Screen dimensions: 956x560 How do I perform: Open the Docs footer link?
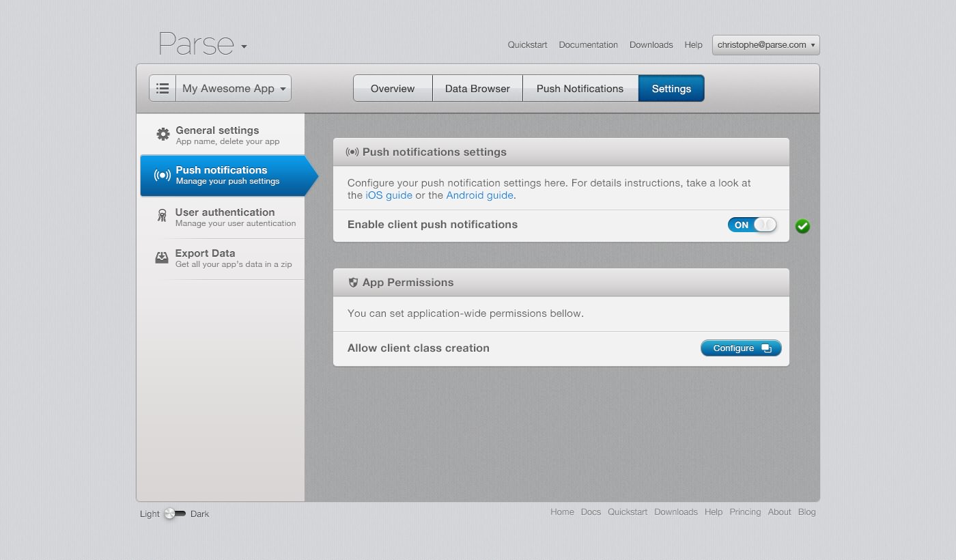pos(591,512)
